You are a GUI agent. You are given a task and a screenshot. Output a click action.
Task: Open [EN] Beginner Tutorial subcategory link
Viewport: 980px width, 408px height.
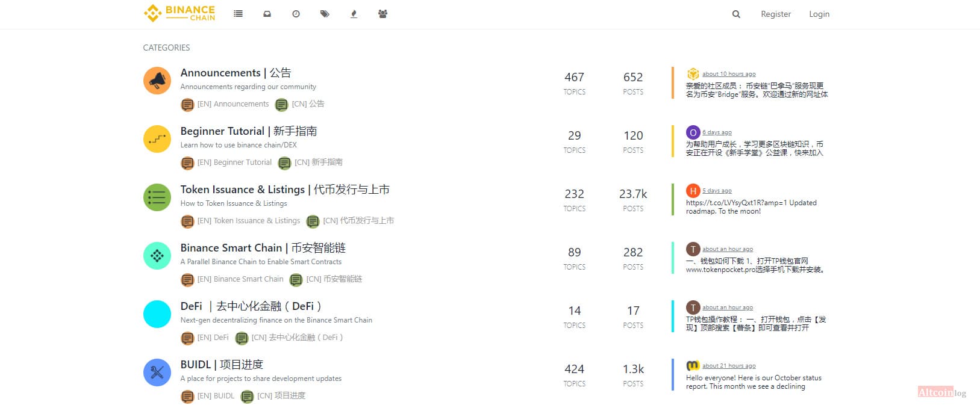[234, 162]
